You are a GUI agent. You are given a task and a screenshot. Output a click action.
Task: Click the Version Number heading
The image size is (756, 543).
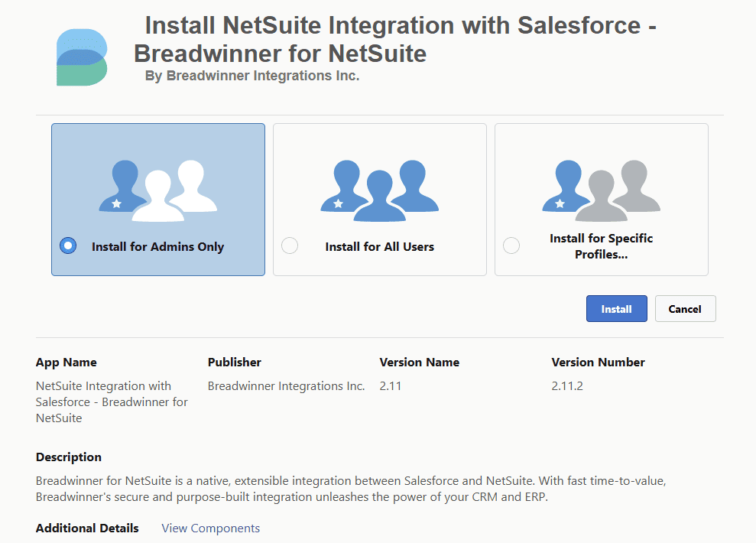tap(598, 363)
